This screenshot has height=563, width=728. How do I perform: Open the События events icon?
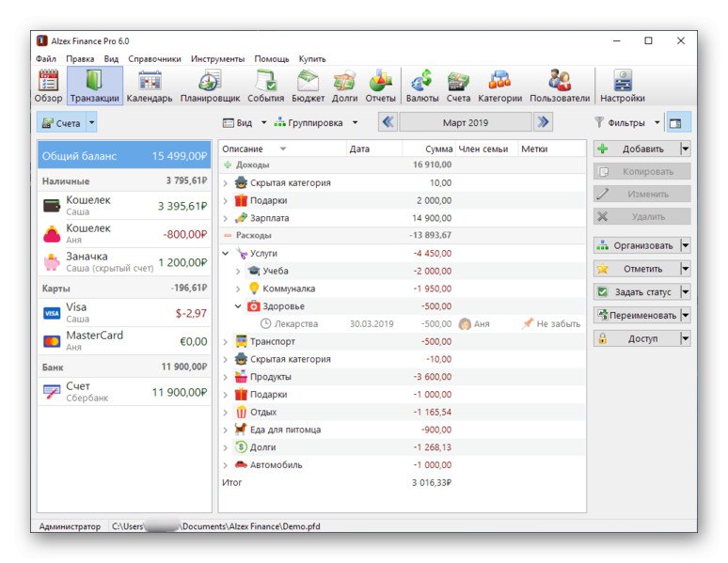265,86
